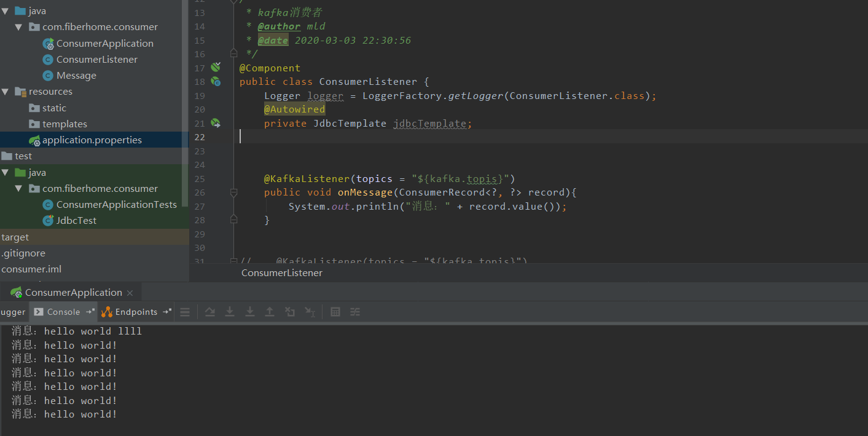Select Message class in the project tree

click(x=76, y=76)
